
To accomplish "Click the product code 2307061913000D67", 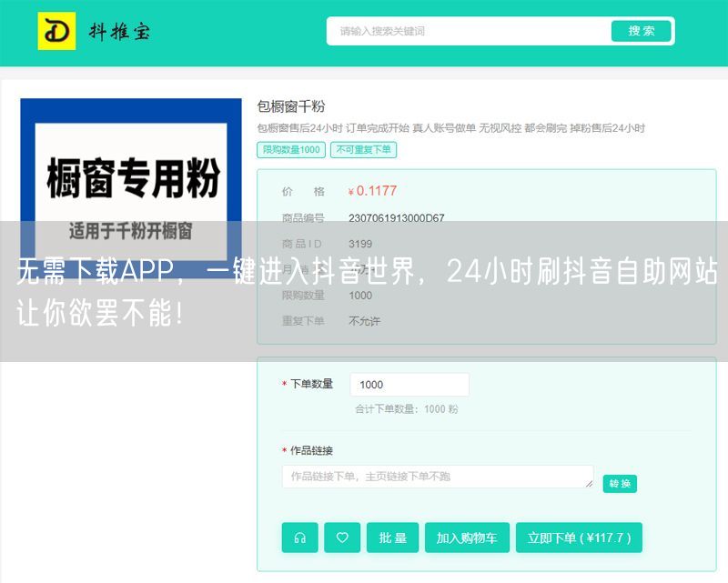I will tap(397, 217).
